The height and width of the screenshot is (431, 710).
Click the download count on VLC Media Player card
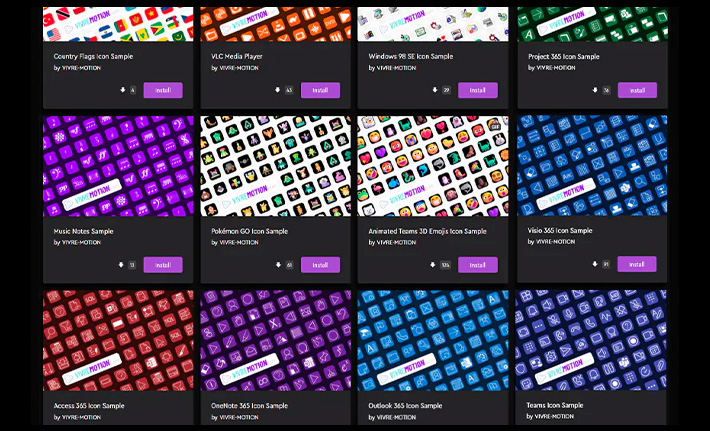(289, 90)
